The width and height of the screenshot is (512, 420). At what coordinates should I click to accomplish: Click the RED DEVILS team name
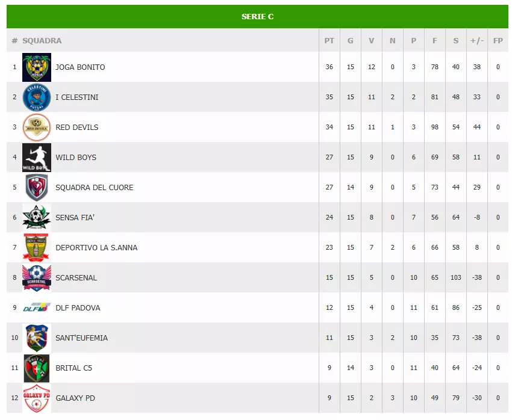[76, 127]
